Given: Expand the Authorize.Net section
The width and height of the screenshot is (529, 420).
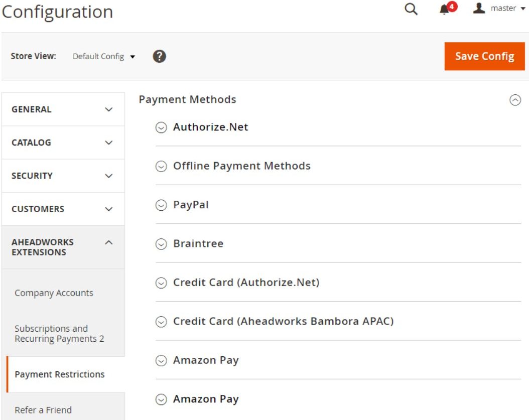Looking at the screenshot, I should pos(338,127).
